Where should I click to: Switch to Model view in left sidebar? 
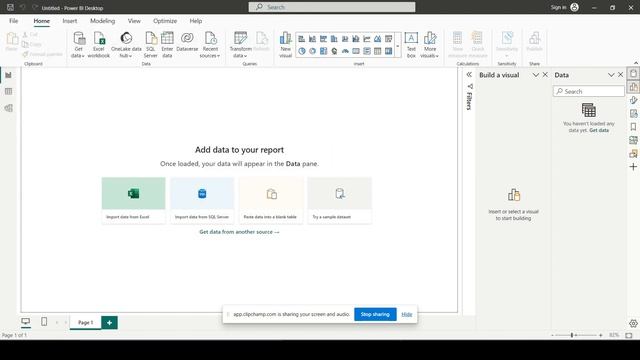point(8,108)
